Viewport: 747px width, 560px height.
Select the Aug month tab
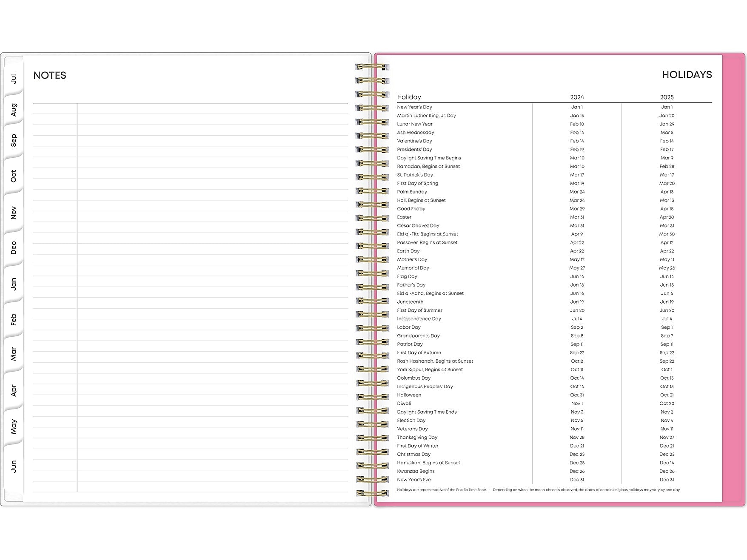pos(14,110)
